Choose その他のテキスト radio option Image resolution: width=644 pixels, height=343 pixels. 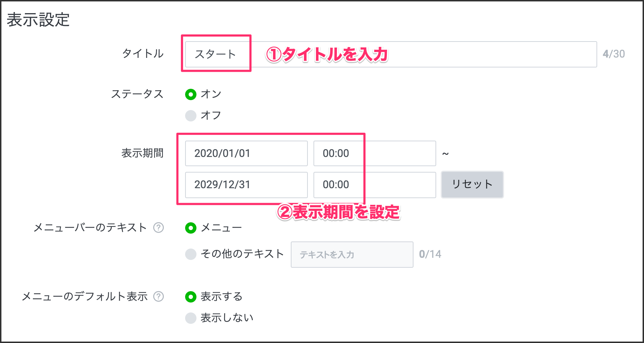tap(191, 254)
